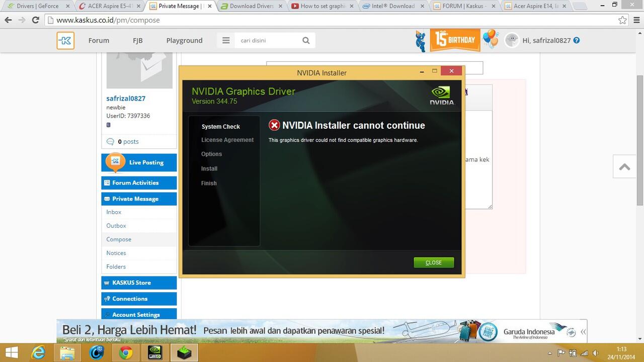
Task: Open the Playground menu
Action: (x=184, y=41)
